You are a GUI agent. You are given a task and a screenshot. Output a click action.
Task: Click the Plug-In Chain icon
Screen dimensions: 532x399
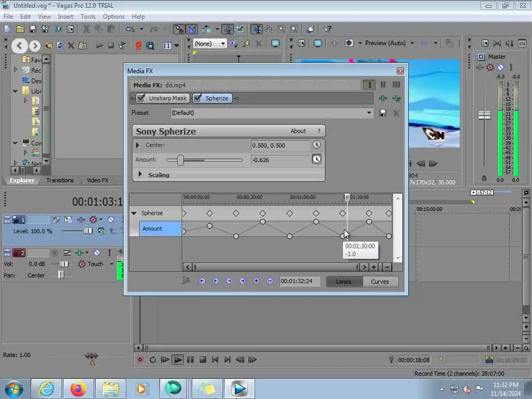[x=383, y=98]
